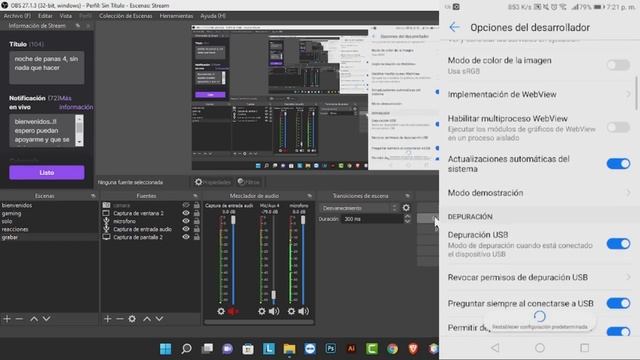
Task: Open the Mic/Aux 4 mixer settings gear
Action: pos(262,311)
